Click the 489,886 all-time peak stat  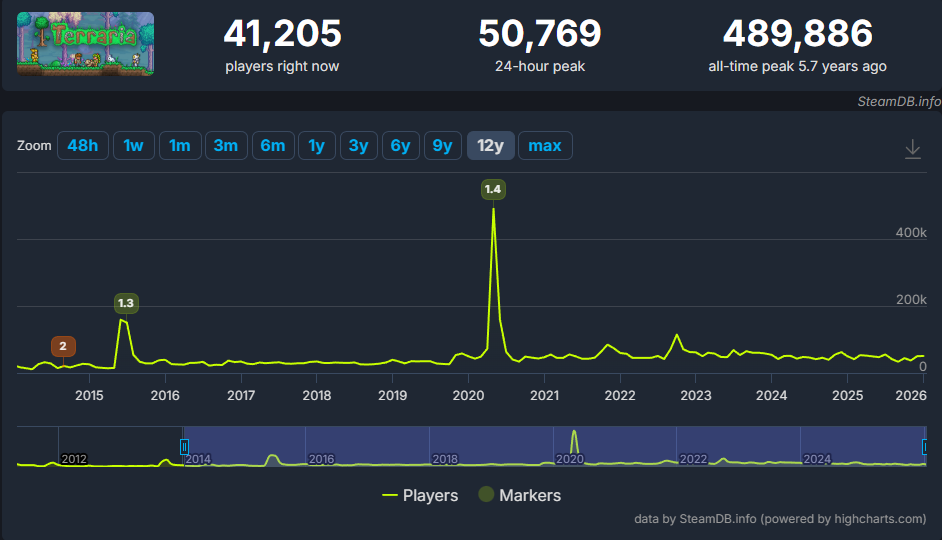tap(797, 44)
